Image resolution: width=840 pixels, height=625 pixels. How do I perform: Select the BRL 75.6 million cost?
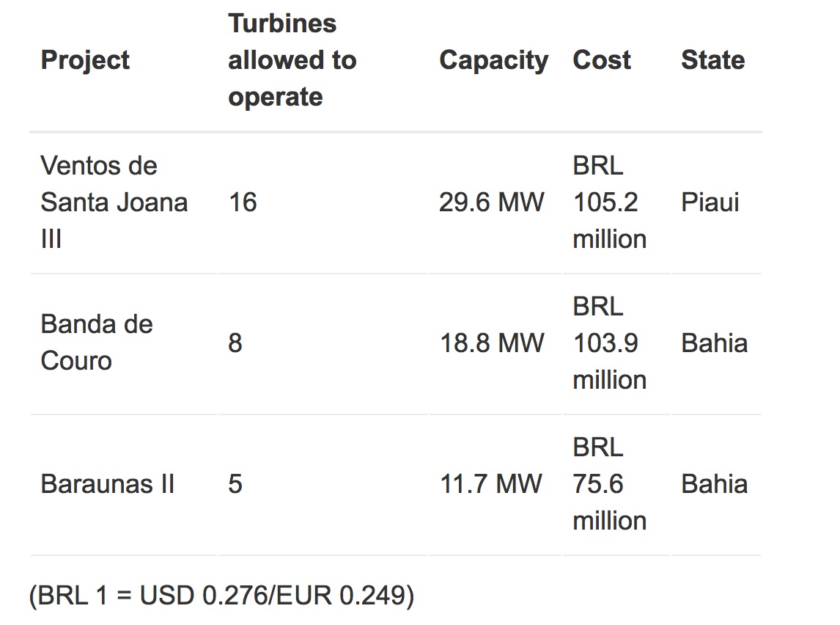(x=610, y=484)
